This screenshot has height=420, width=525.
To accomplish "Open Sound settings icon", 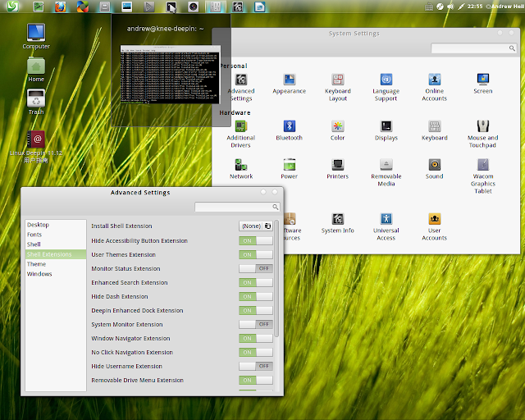I will point(434,165).
